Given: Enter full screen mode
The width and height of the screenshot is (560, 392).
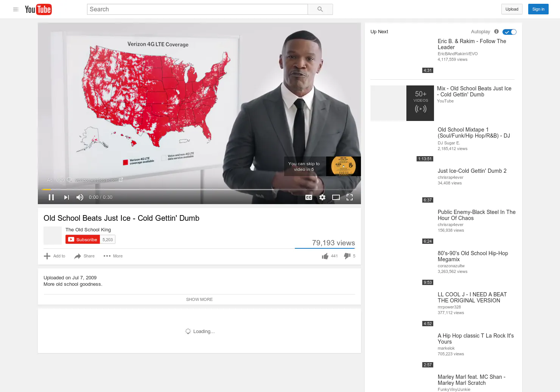Looking at the screenshot, I should click(350, 197).
